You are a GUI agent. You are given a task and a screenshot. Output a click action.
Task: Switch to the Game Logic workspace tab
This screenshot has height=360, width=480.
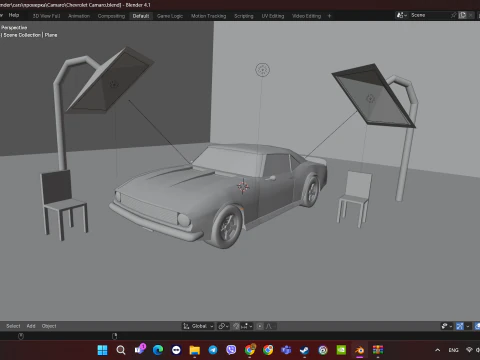170,16
